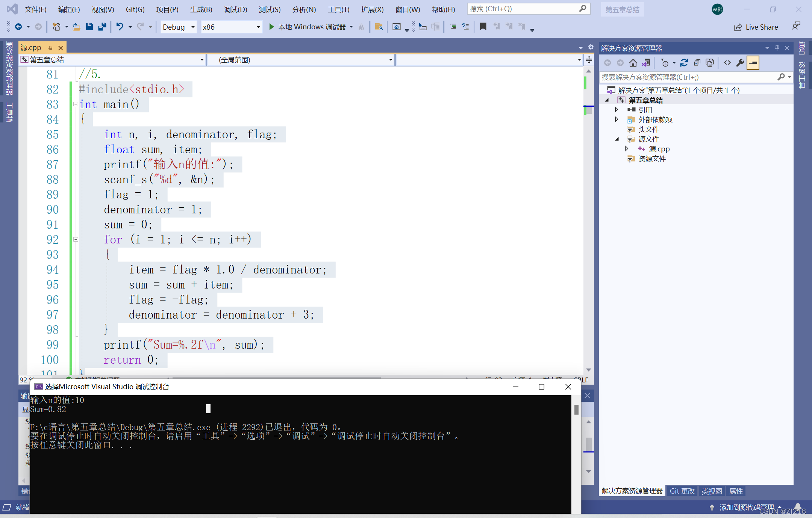
Task: Open the 第五章总结 project scope dropdown
Action: (202, 60)
